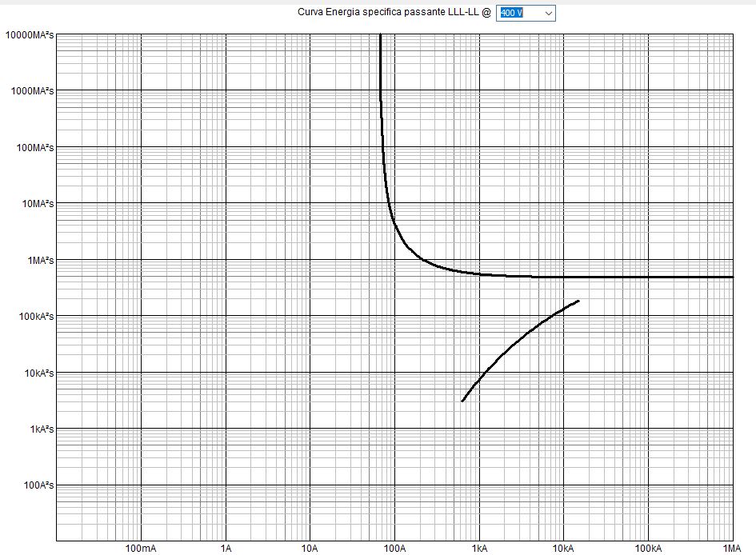The width and height of the screenshot is (756, 555).
Task: Click the 1A x-axis label
Action: point(226,549)
